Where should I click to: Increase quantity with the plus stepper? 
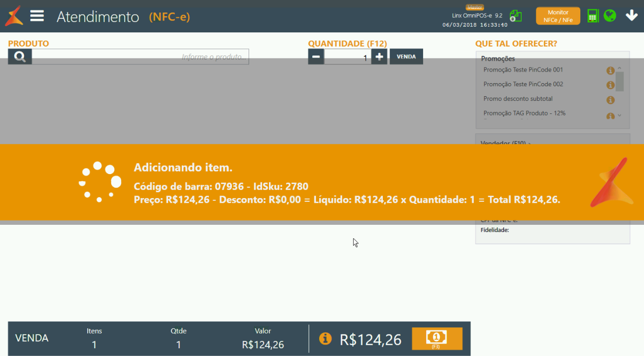coord(379,56)
